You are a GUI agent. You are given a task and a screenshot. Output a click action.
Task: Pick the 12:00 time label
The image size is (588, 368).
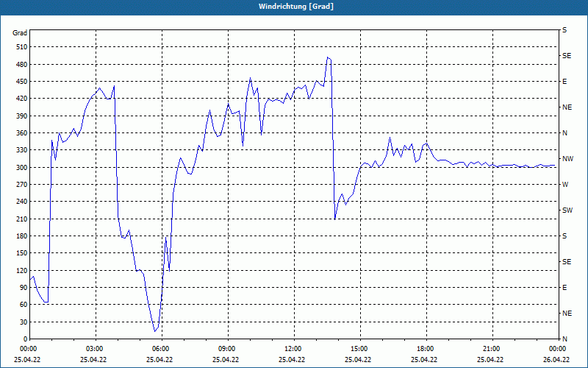click(293, 349)
